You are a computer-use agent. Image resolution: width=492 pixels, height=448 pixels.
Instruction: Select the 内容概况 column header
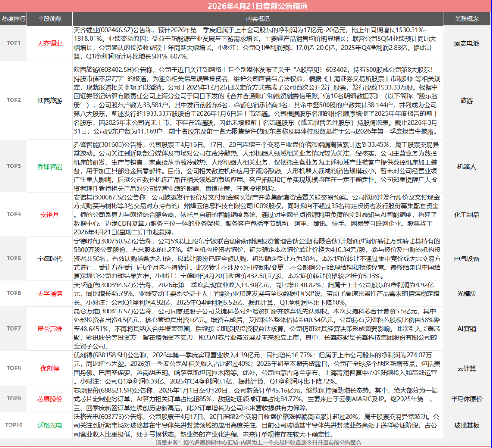coord(258,19)
